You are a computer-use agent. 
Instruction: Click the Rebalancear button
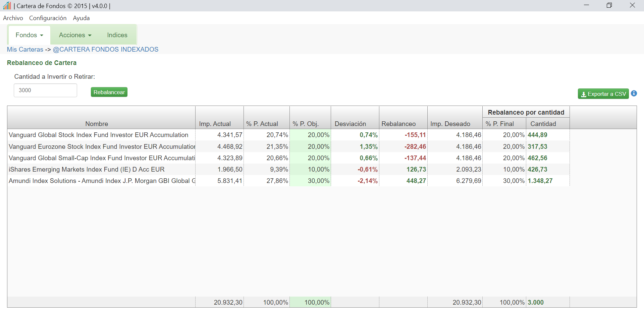(x=109, y=92)
